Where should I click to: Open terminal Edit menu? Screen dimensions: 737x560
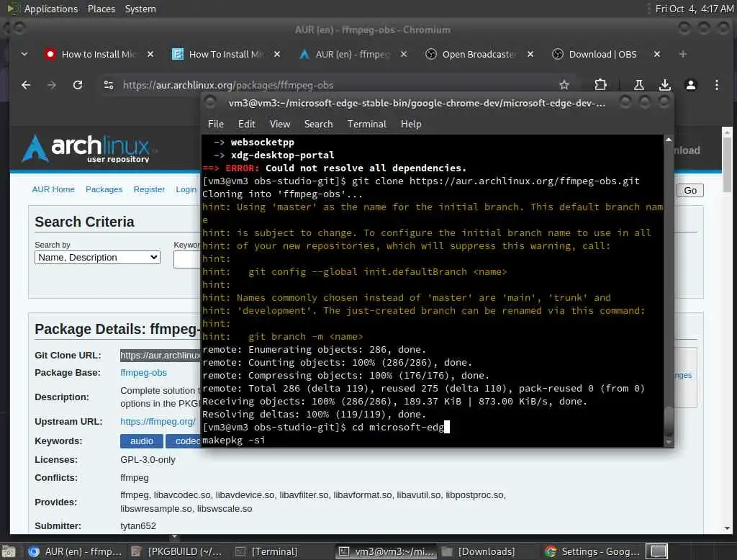point(246,124)
